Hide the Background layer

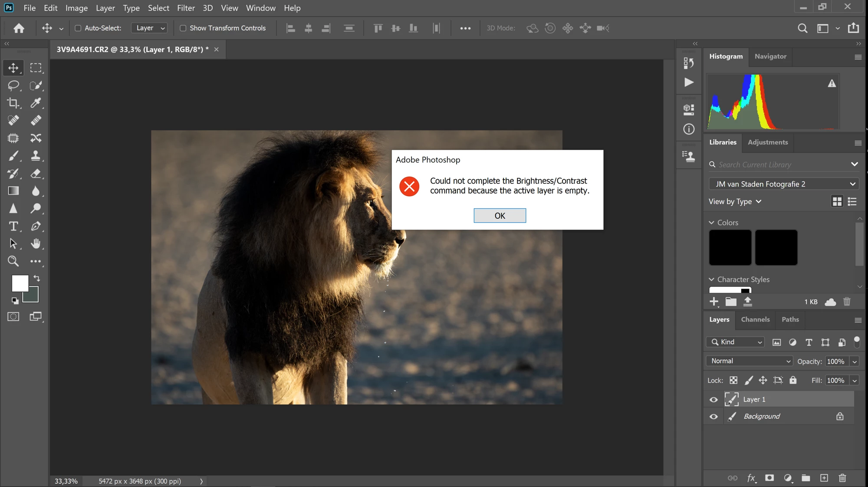(713, 417)
